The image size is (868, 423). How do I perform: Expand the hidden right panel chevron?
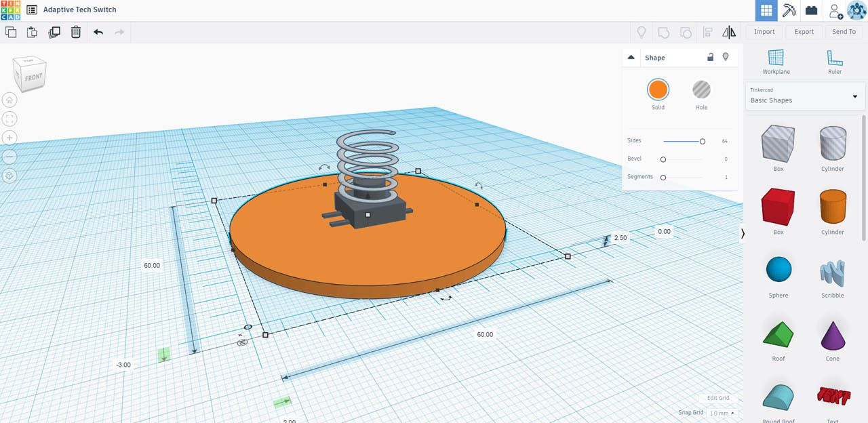743,234
